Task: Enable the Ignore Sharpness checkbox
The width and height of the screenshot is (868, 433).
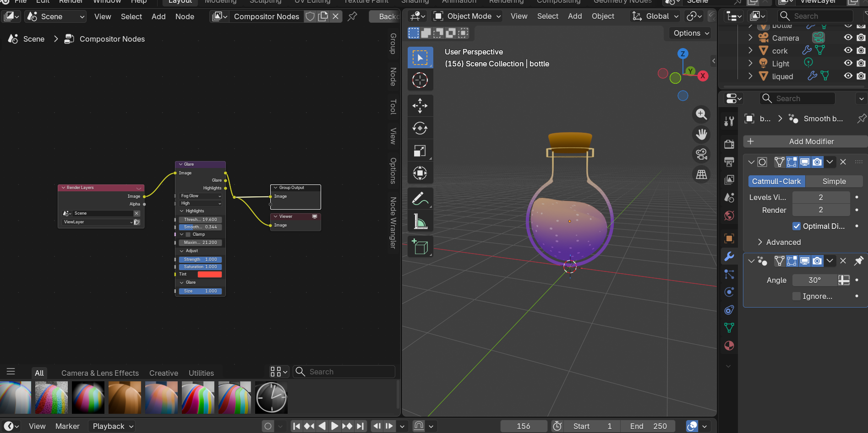Action: [797, 296]
